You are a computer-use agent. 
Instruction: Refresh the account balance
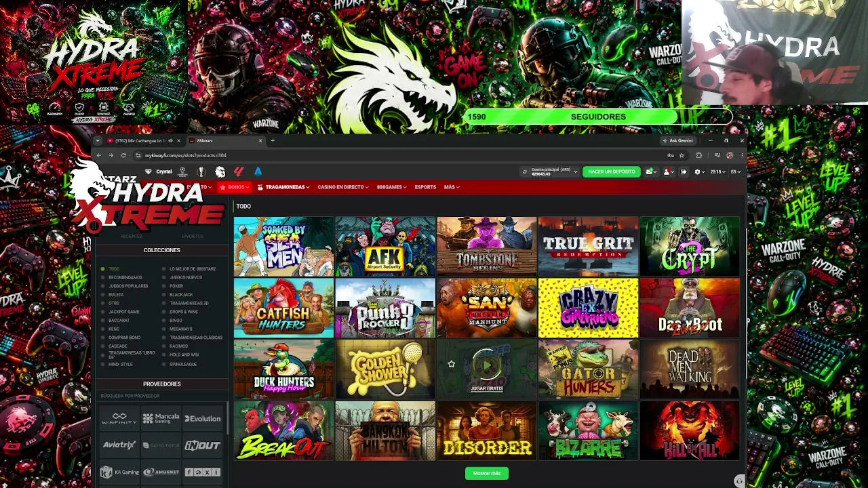524,171
